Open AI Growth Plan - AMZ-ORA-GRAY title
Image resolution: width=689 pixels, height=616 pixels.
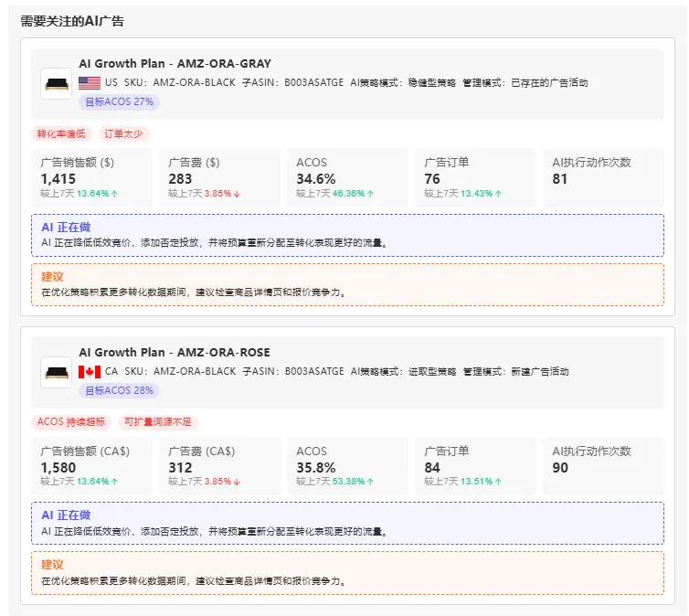(175, 64)
